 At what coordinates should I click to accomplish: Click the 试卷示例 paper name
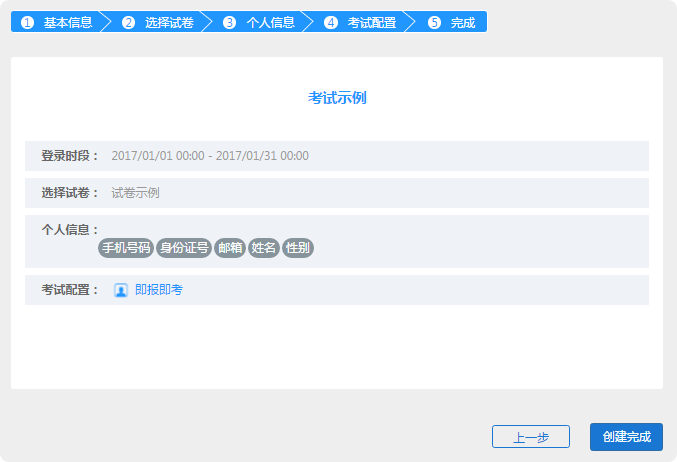pyautogui.click(x=136, y=193)
